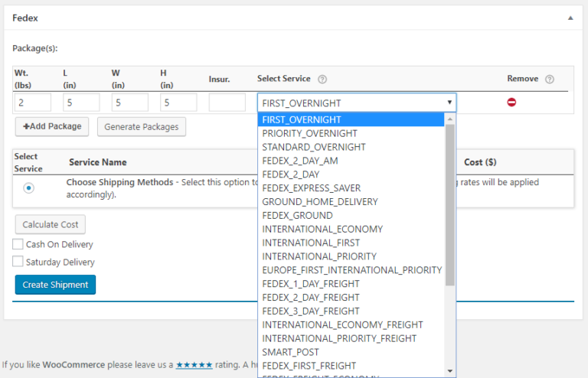This screenshot has width=588, height=378.
Task: Select GROUND_HOME_DELIVERY service option
Action: 351,202
